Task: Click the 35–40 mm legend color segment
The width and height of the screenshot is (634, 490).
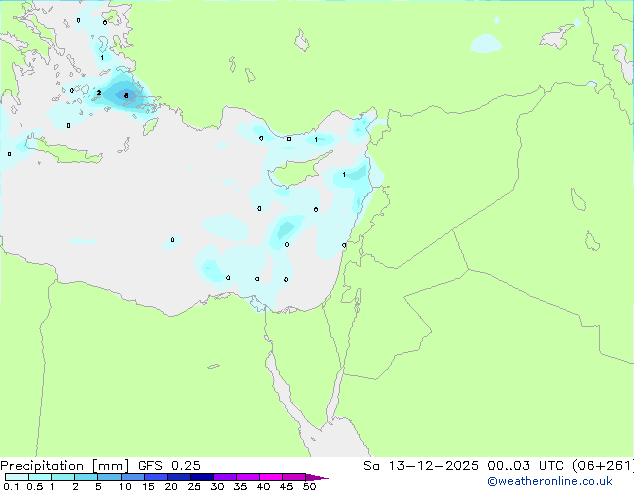Action: tap(248, 477)
